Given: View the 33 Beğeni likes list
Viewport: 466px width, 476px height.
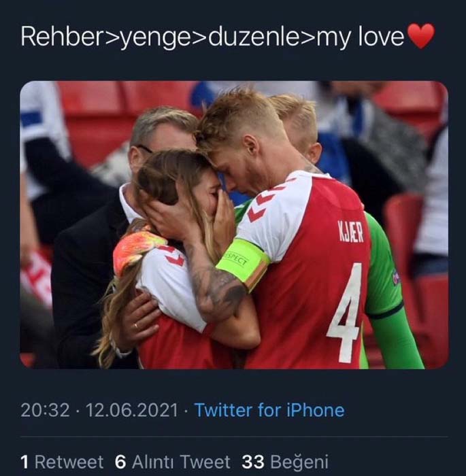Looking at the screenshot, I should pos(285,462).
